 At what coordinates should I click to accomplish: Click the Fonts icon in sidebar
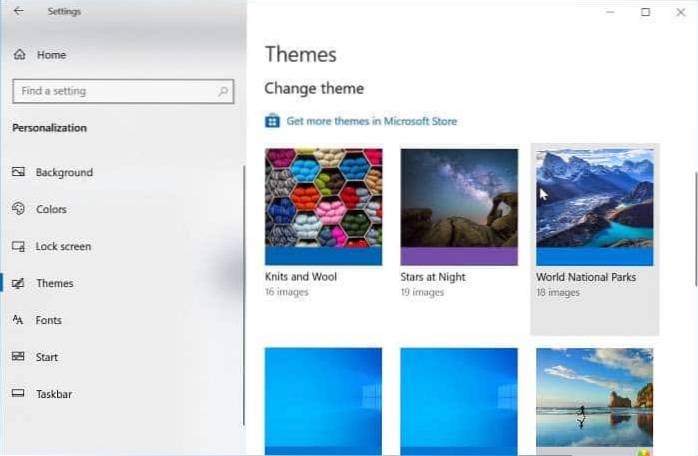tap(18, 320)
